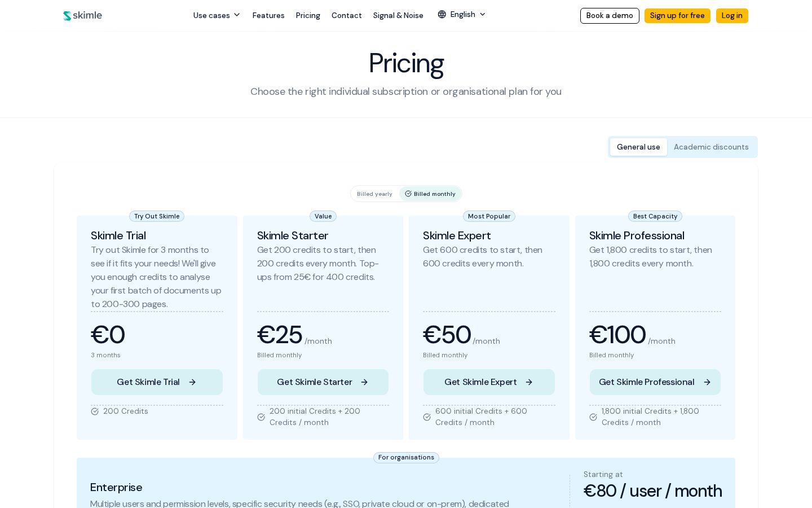812x508 pixels.
Task: Click Get Skimle Trial button
Action: click(x=157, y=382)
